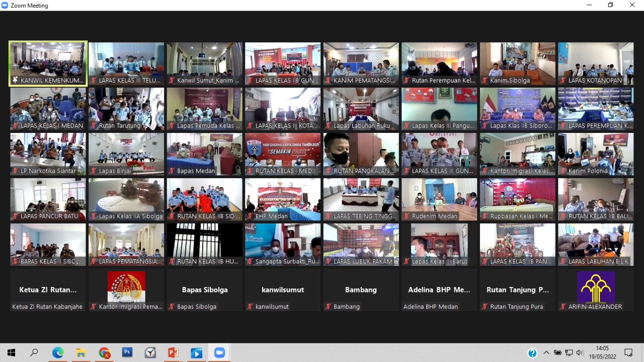644x362 pixels.
Task: Launch Photoshop from the taskbar
Action: (x=127, y=353)
